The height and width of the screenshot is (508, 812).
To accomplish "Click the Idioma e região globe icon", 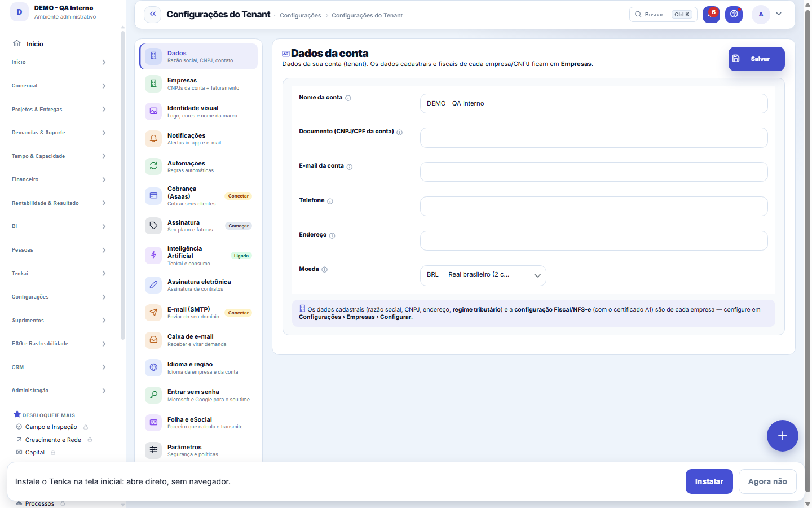I will pyautogui.click(x=153, y=367).
